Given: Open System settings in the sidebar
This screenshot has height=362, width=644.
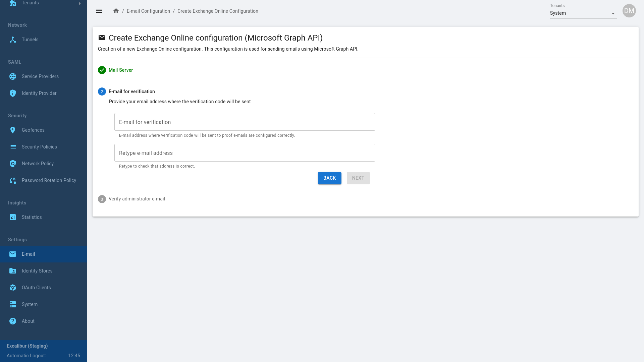Looking at the screenshot, I should pyautogui.click(x=30, y=304).
